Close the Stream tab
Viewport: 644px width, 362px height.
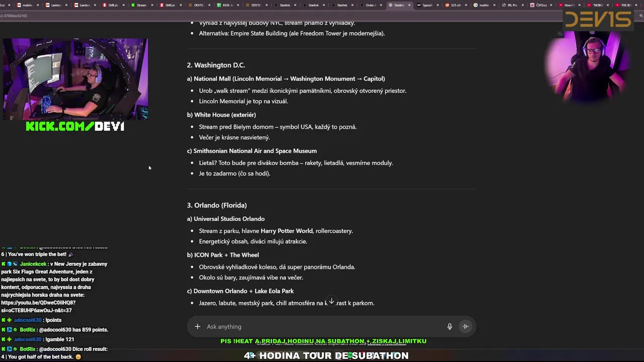(152, 5)
